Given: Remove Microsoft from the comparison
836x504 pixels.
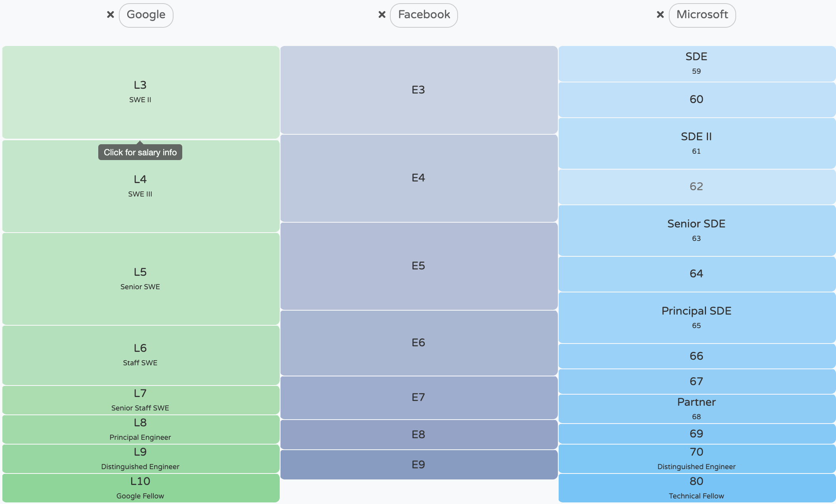Looking at the screenshot, I should (660, 15).
